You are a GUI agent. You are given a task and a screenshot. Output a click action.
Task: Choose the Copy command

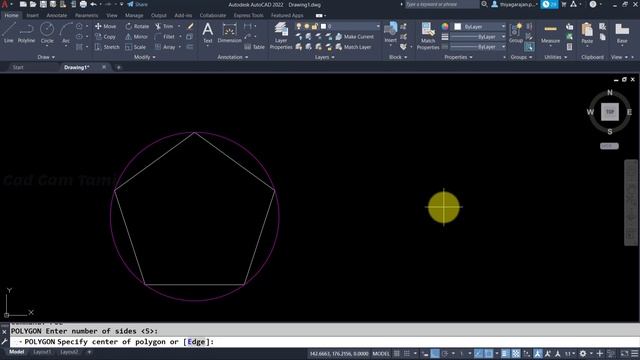pyautogui.click(x=105, y=37)
